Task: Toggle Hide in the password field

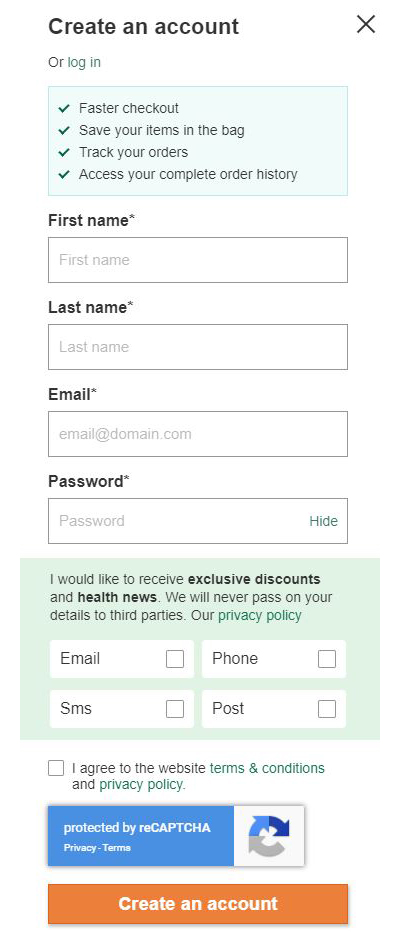Action: (x=323, y=521)
